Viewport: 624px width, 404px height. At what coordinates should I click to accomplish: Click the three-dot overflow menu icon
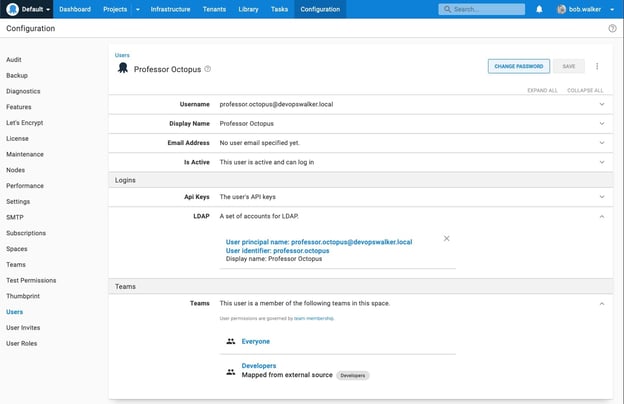tap(597, 67)
